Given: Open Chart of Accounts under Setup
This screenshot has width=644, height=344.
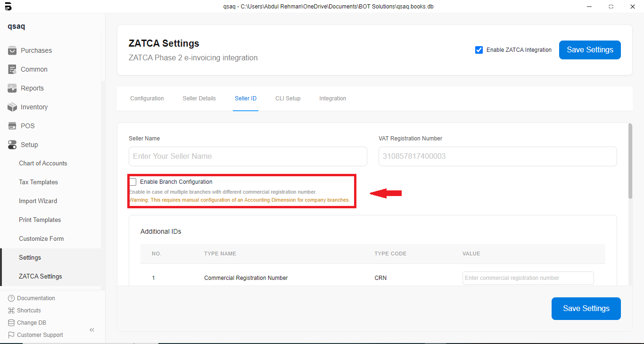Looking at the screenshot, I should pos(43,164).
